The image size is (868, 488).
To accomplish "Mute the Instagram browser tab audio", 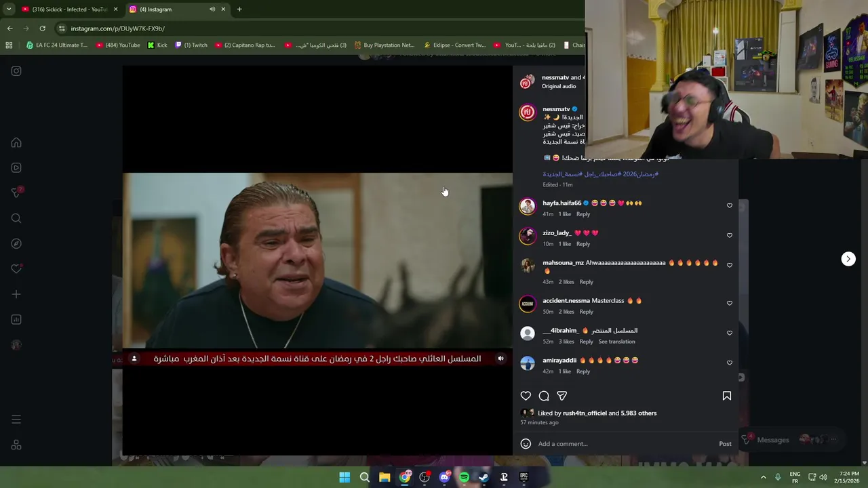I will coord(212,9).
